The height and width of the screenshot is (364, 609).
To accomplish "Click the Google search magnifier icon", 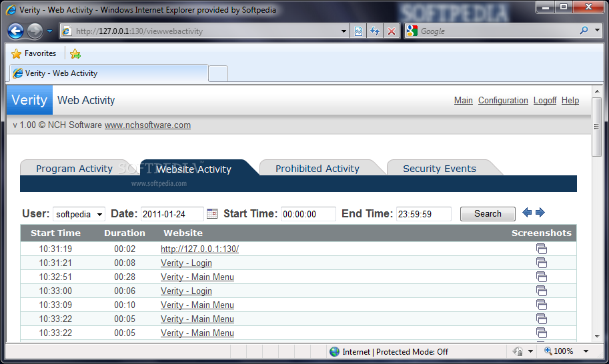I will click(x=584, y=31).
